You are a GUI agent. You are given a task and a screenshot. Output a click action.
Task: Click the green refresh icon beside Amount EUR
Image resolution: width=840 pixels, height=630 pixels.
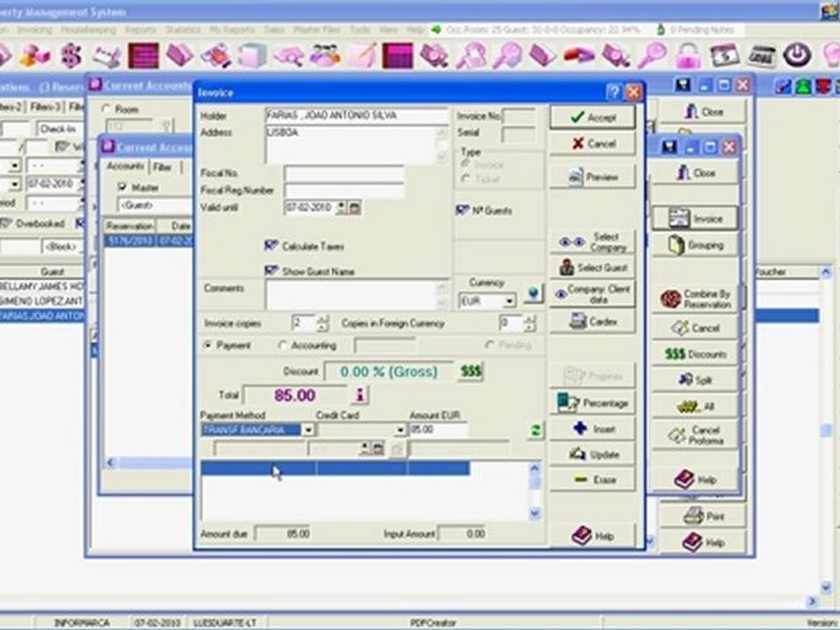coord(535,430)
